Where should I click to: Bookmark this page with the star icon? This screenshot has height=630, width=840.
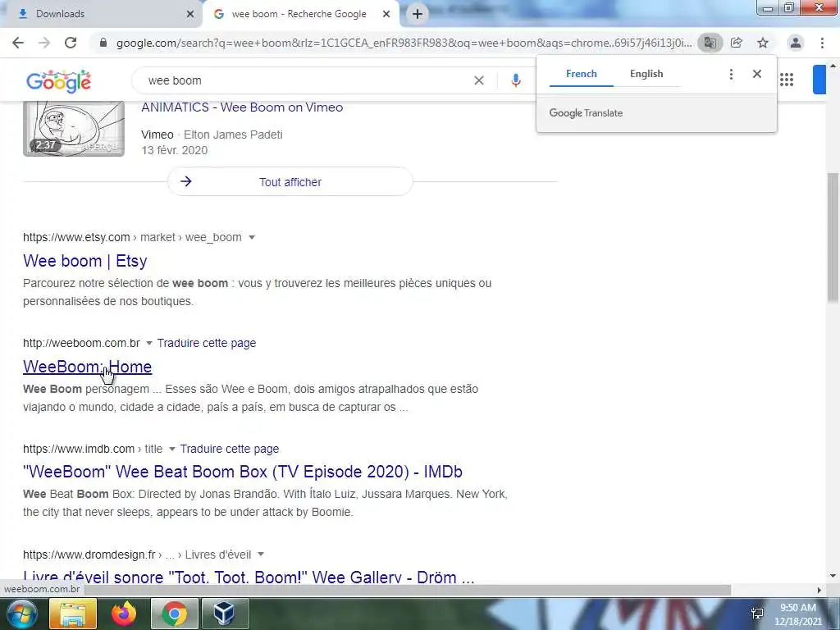[x=763, y=43]
